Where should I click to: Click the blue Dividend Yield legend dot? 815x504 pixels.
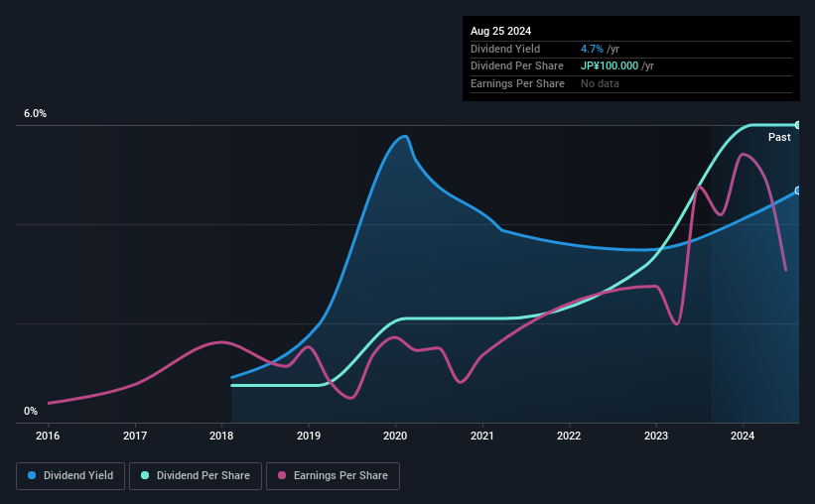point(32,475)
